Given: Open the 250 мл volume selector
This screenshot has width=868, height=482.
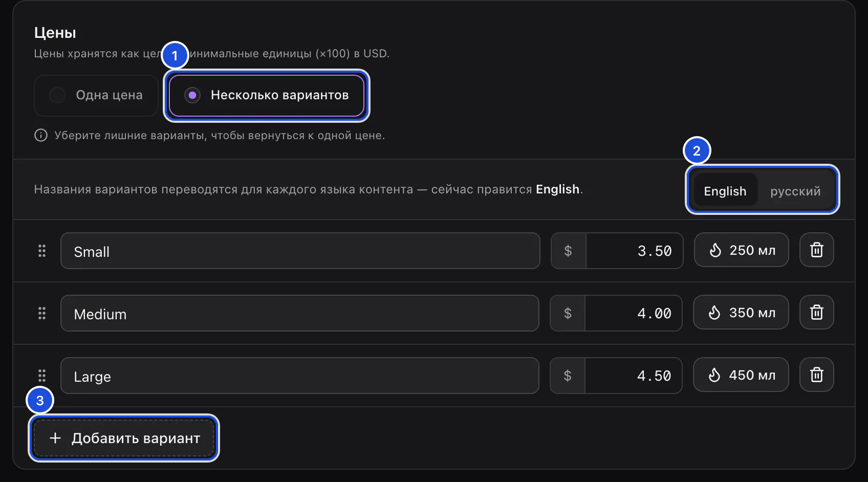Looking at the screenshot, I should [741, 250].
